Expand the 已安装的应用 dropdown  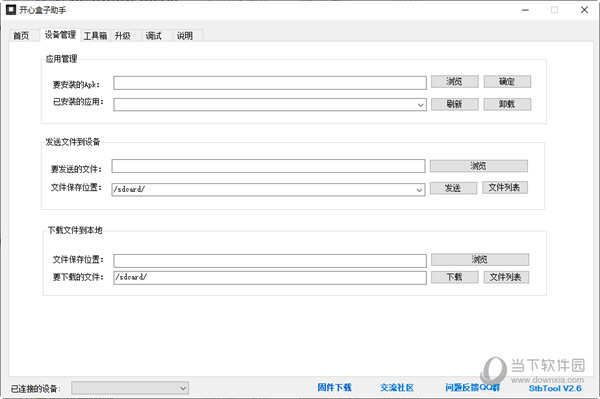tap(421, 105)
